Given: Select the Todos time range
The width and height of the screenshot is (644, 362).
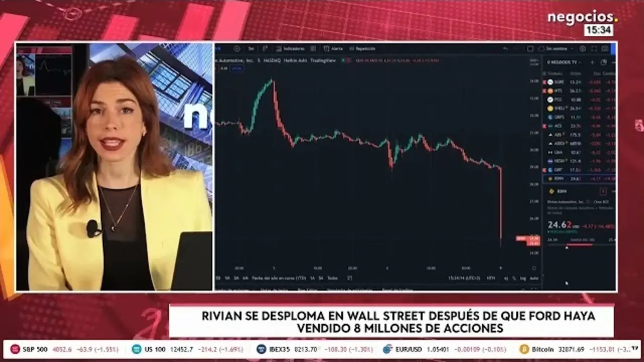Looking at the screenshot, I should click(332, 278).
